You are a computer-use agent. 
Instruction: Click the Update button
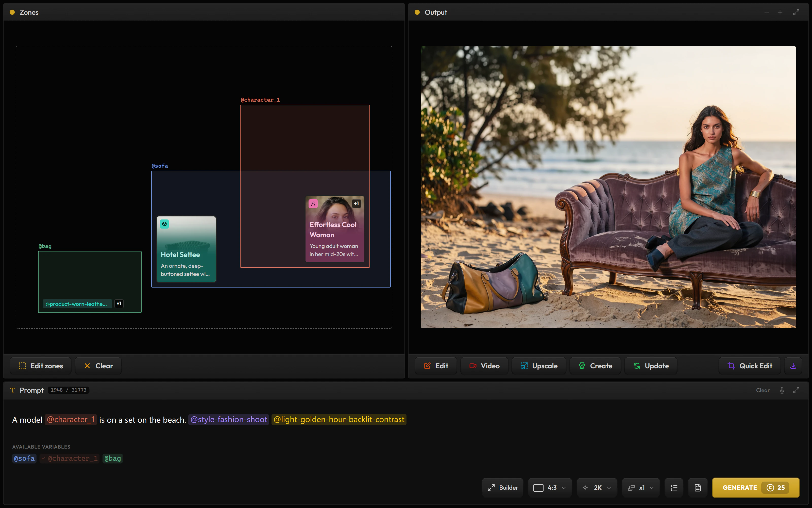pyautogui.click(x=651, y=366)
